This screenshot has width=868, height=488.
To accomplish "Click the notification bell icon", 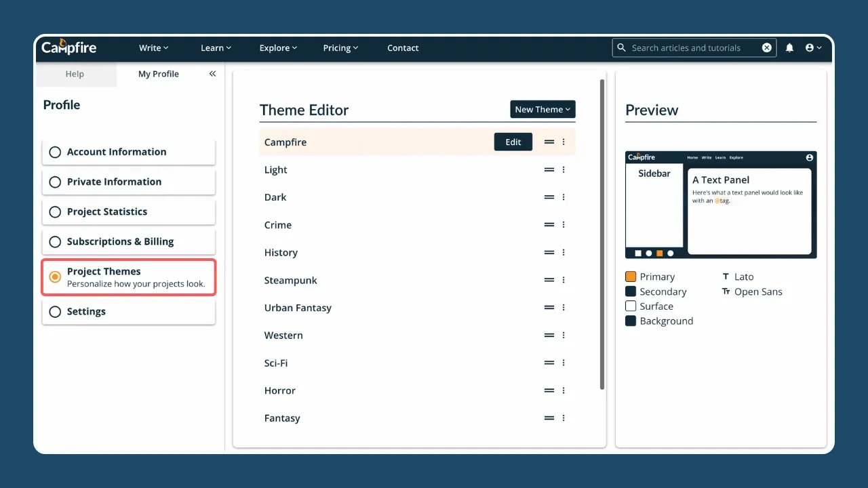I will pos(789,47).
